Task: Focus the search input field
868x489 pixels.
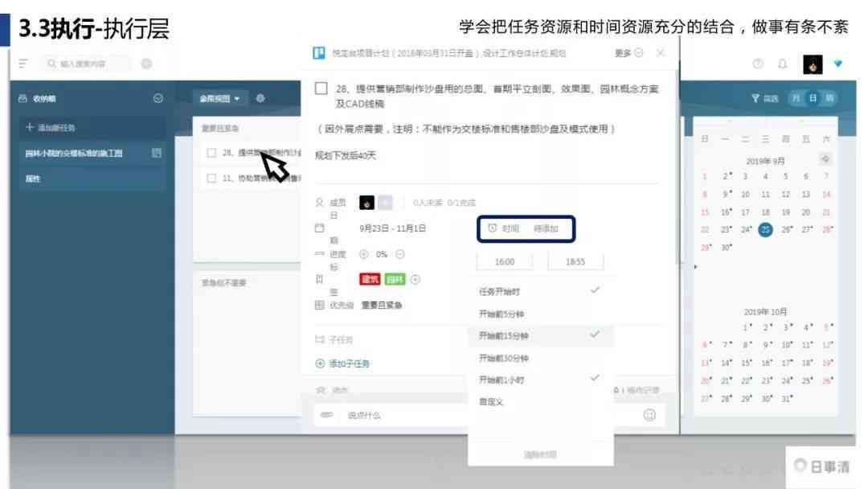Action: [x=86, y=64]
